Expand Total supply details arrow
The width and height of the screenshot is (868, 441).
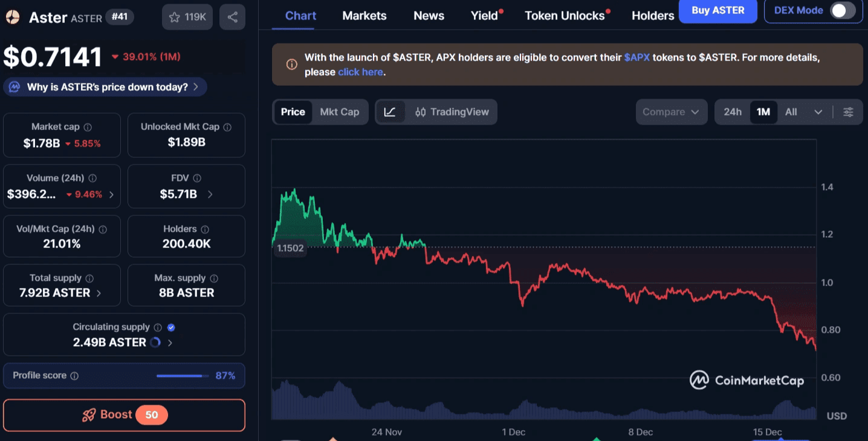click(x=99, y=293)
